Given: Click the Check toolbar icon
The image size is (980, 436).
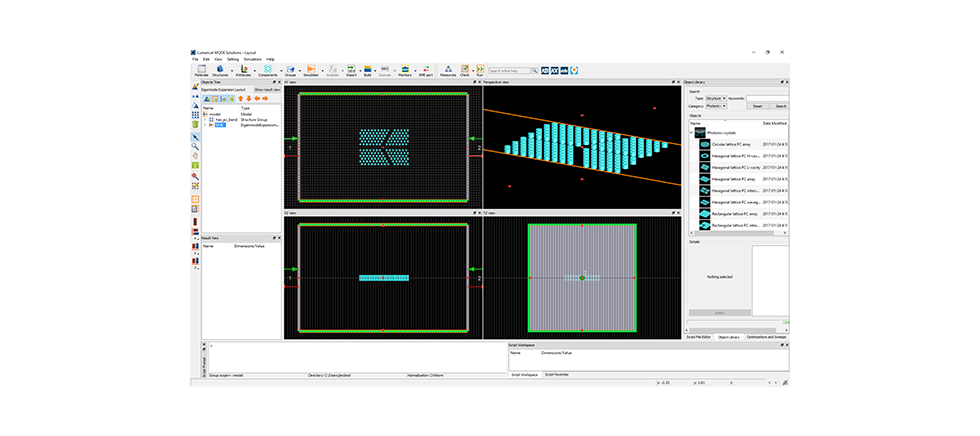Looking at the screenshot, I should (465, 69).
